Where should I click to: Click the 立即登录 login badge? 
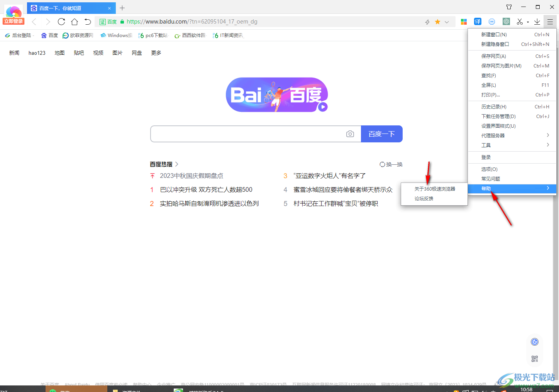[14, 21]
